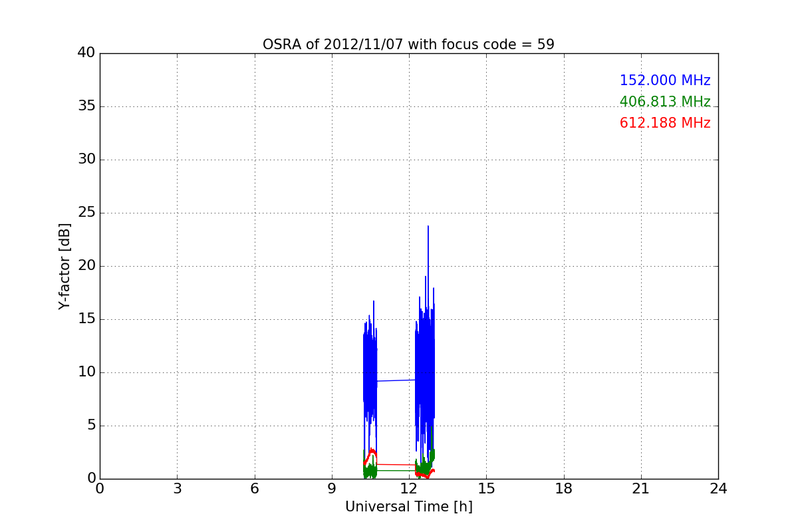Image resolution: width=798 pixels, height=532 pixels.
Task: Click the x-axis tick label 6
Action: (x=254, y=489)
